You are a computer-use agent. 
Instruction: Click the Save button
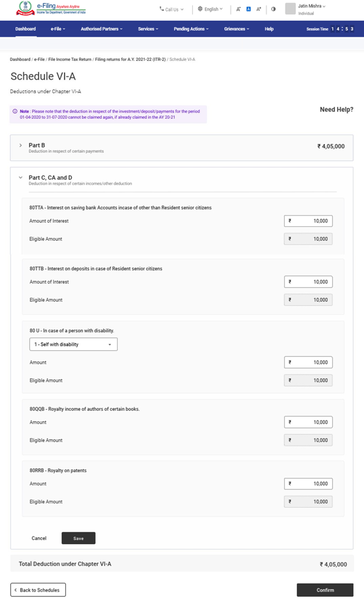(78, 538)
